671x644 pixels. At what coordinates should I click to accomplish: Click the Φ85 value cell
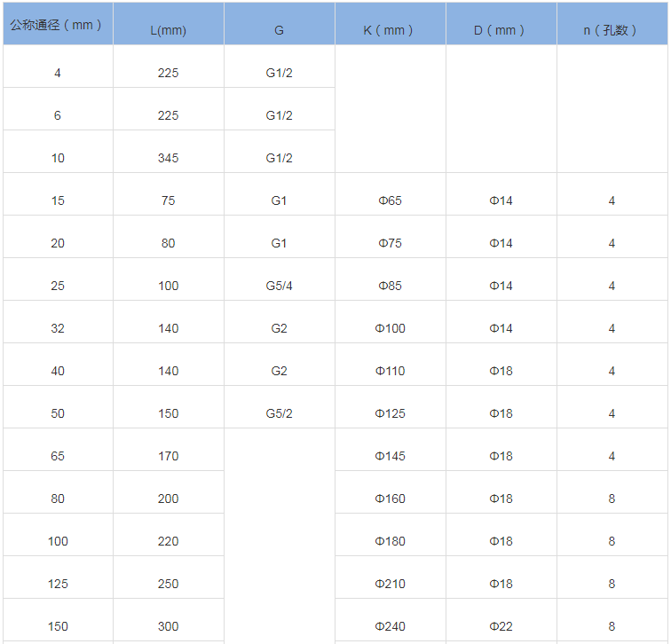(391, 286)
